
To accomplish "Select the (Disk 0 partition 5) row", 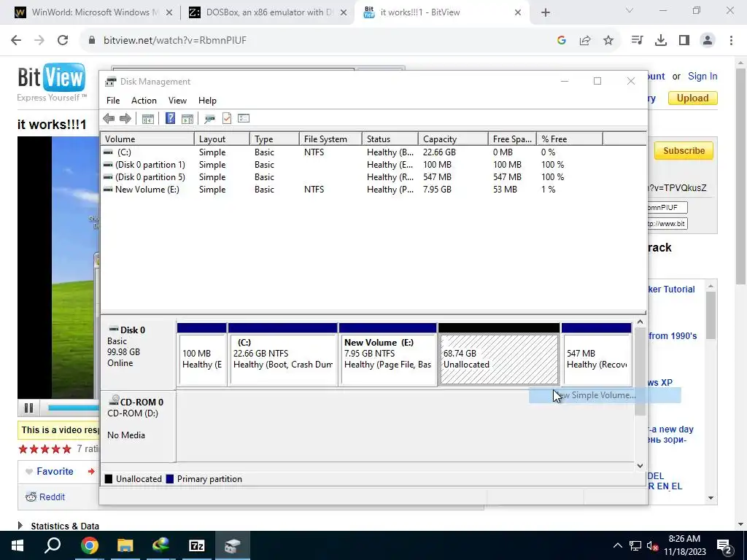I will (x=352, y=177).
